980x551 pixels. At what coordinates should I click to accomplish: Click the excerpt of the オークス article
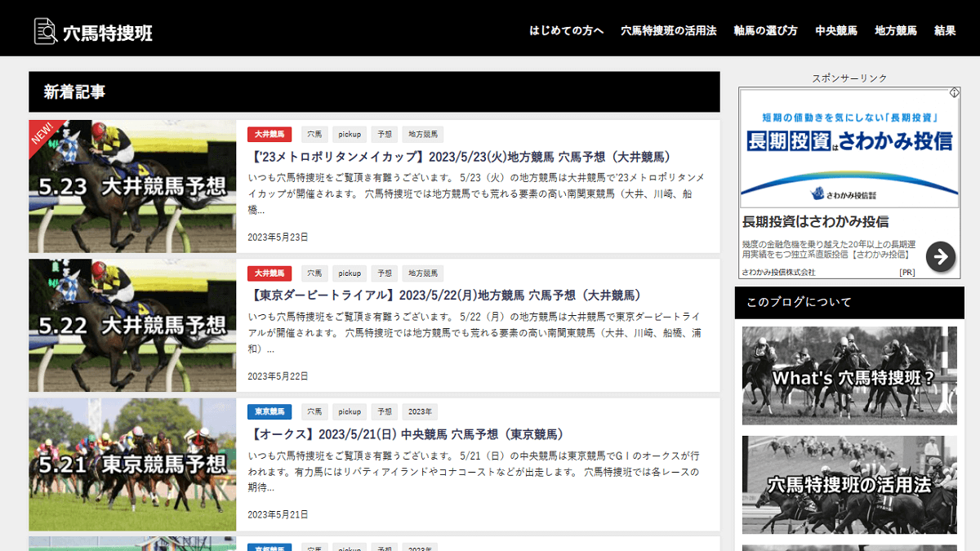474,471
